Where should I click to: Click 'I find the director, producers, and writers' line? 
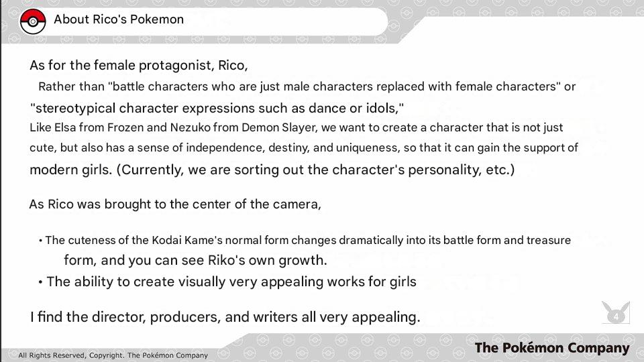224,317
